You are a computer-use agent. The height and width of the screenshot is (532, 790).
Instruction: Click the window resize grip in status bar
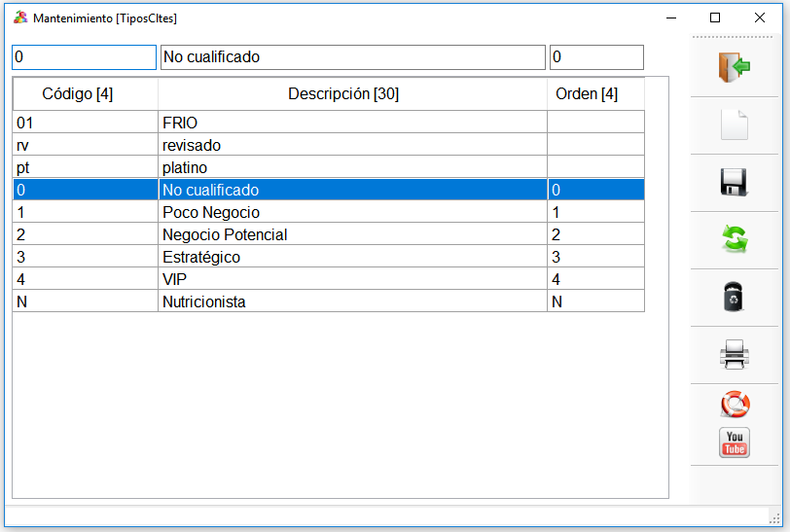774,518
